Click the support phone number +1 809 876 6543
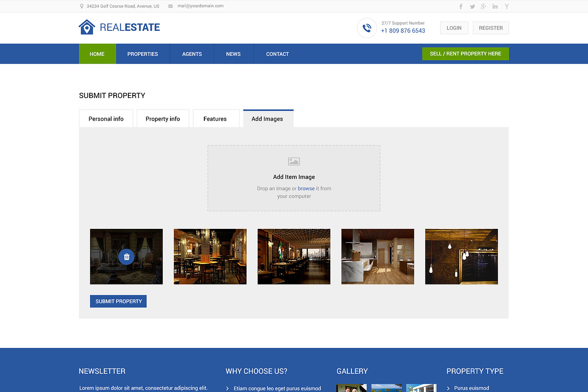588x392 pixels. [x=403, y=31]
